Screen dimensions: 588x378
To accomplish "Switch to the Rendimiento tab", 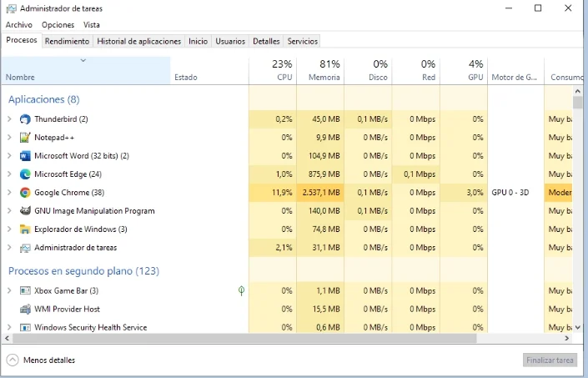I will pos(67,41).
